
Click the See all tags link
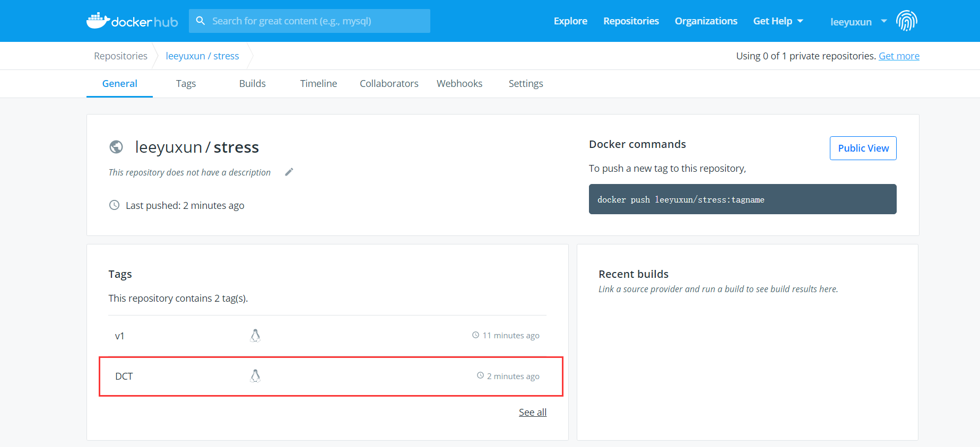click(x=533, y=413)
